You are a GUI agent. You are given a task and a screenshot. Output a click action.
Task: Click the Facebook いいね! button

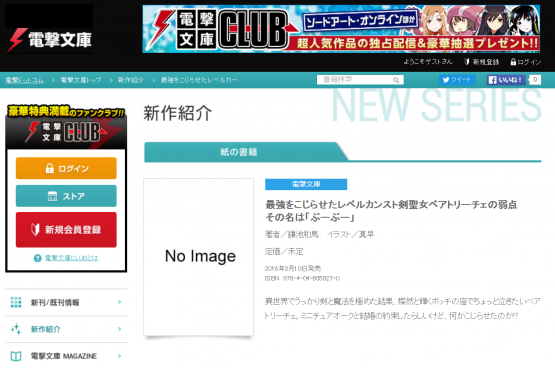click(x=505, y=80)
